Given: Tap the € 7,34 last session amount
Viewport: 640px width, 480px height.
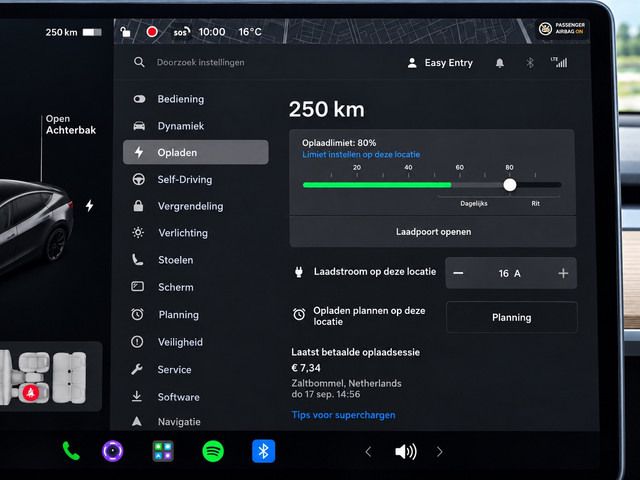Looking at the screenshot, I should click(x=306, y=368).
